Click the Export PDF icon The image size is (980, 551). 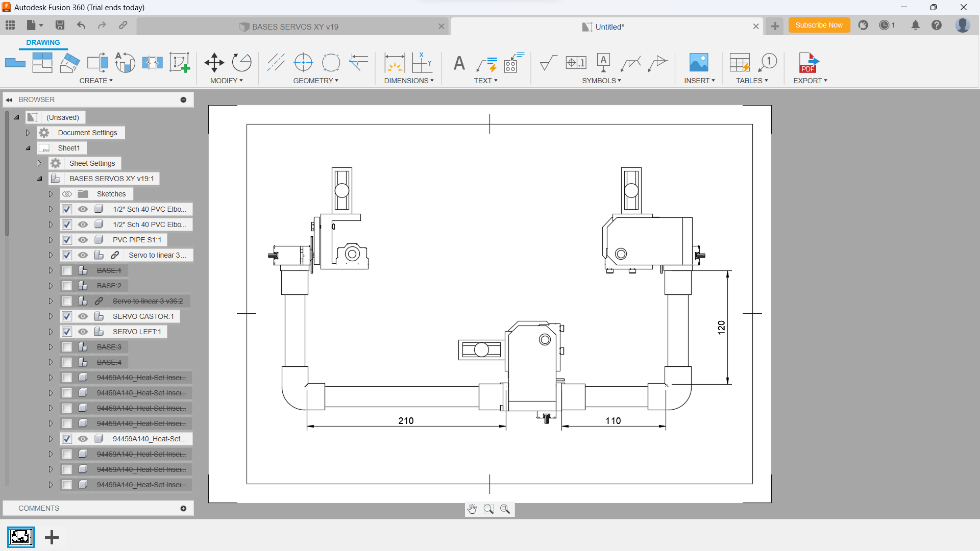[808, 63]
